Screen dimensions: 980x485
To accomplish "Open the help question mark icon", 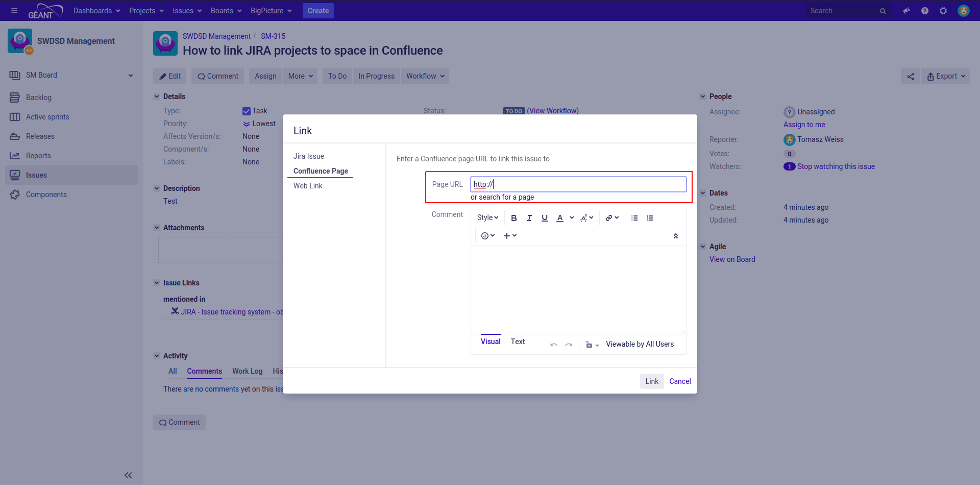I will tap(925, 11).
